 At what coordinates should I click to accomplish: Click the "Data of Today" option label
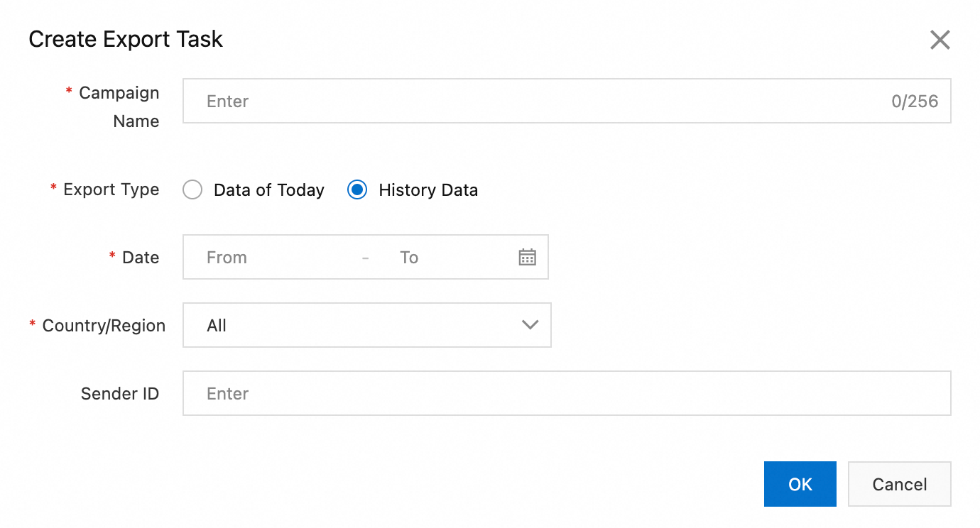click(x=268, y=190)
